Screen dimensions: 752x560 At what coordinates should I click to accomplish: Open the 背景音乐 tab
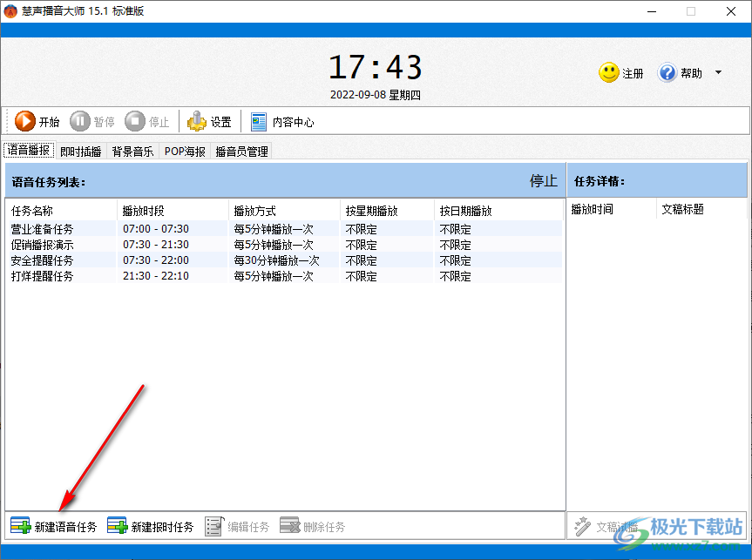[132, 151]
